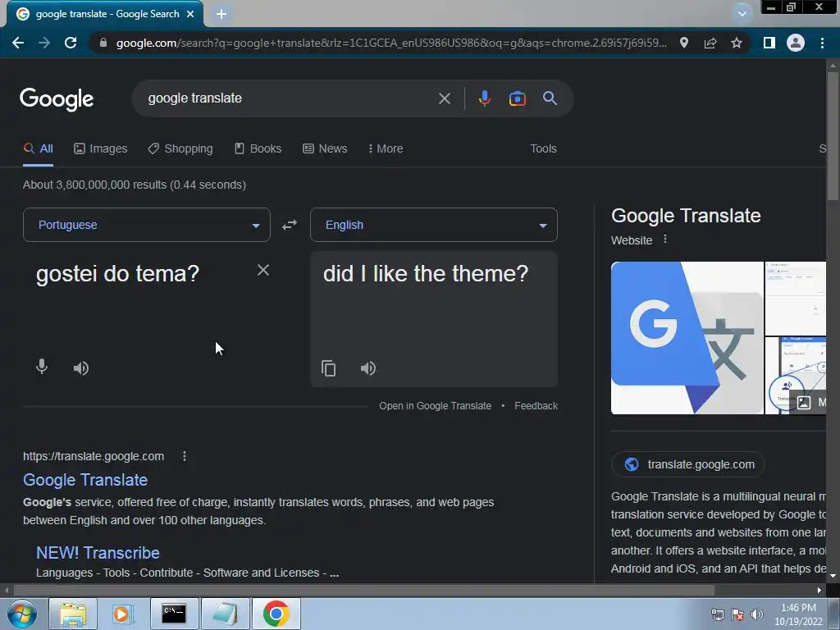Viewport: 840px width, 630px height.
Task: Open options next to translate.google.com result
Action: tap(185, 456)
